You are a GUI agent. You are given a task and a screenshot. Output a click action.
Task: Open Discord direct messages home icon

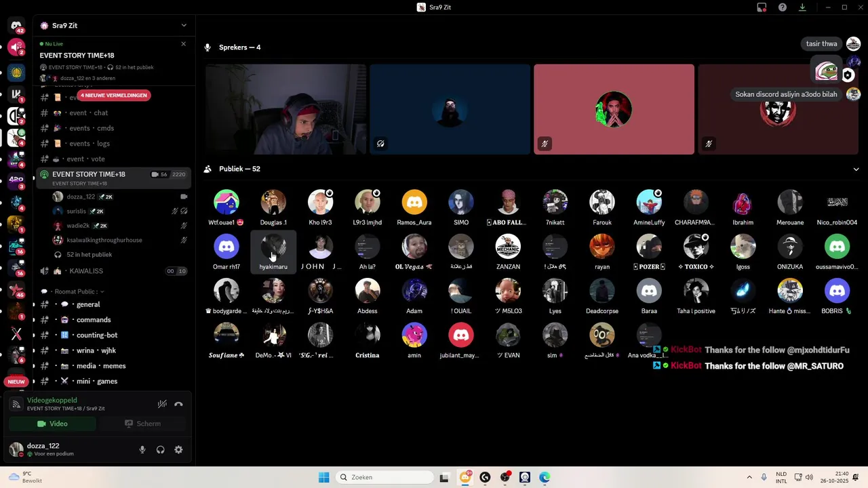(16, 26)
